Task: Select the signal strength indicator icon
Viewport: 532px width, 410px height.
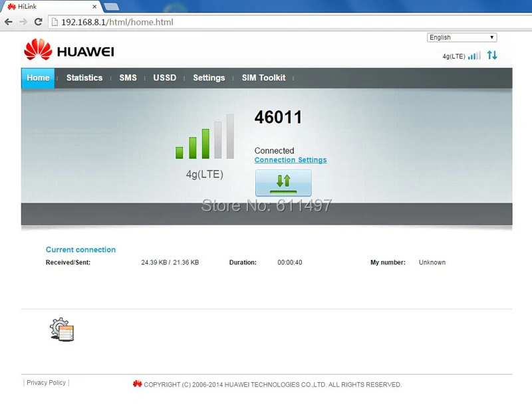Action: click(x=474, y=56)
